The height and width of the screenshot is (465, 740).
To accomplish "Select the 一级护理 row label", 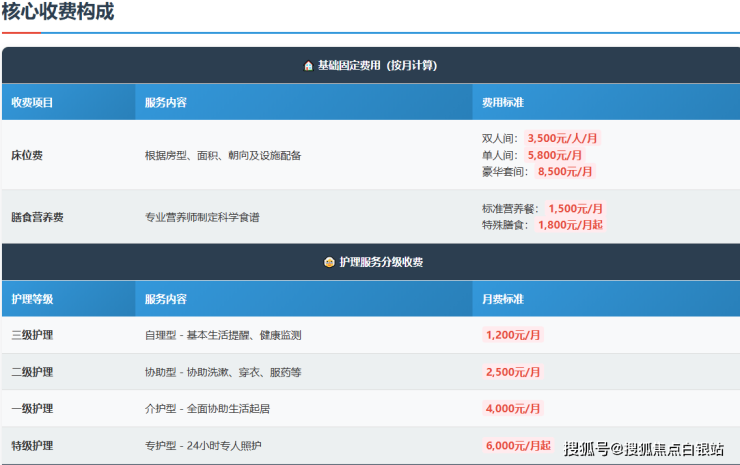I will coord(32,409).
